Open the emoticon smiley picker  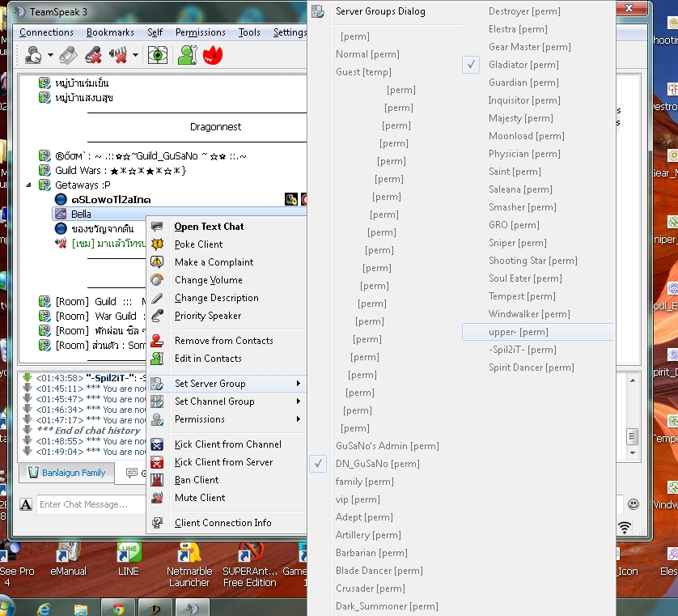(x=633, y=504)
